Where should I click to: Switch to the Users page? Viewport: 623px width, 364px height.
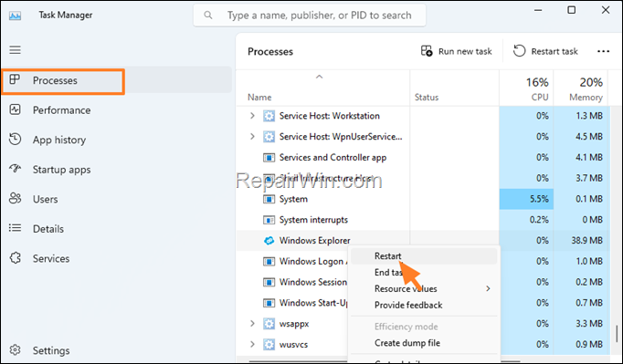pyautogui.click(x=46, y=199)
